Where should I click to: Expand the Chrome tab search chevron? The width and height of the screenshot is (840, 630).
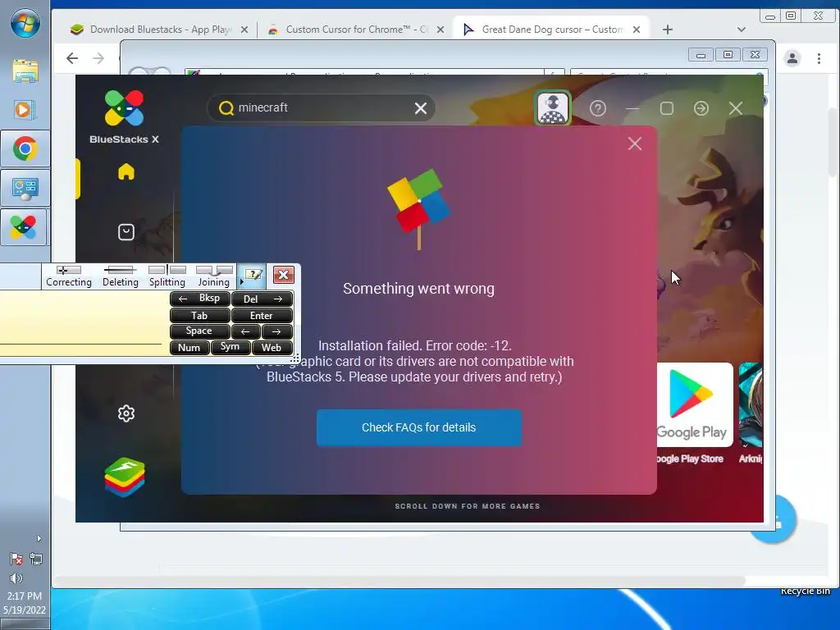tap(742, 30)
